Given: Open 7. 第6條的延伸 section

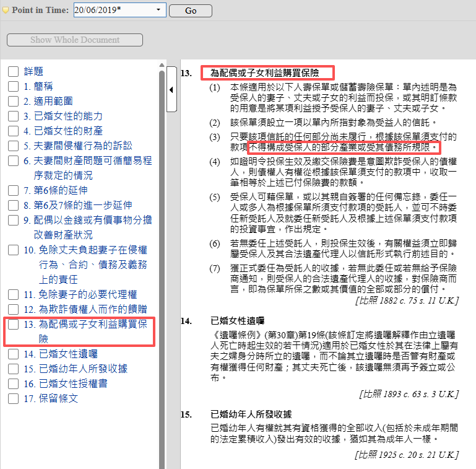Looking at the screenshot, I should pyautogui.click(x=56, y=190).
